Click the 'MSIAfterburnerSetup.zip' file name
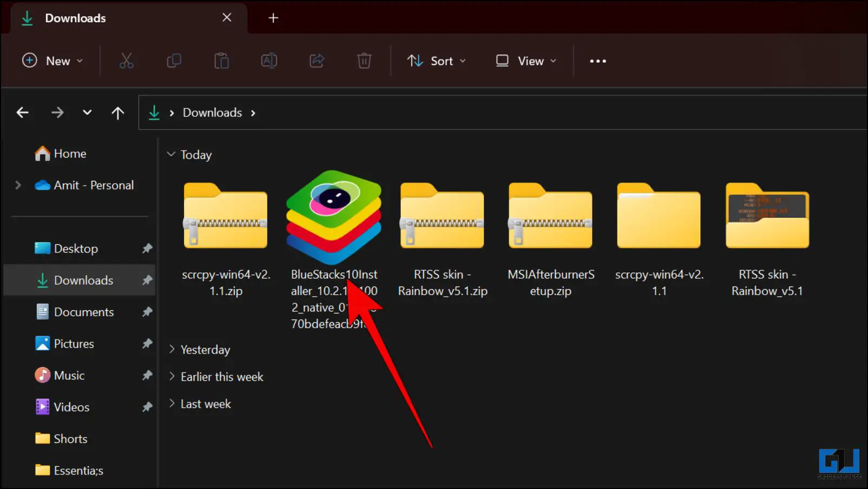Viewport: 868px width, 489px height. pos(551,283)
